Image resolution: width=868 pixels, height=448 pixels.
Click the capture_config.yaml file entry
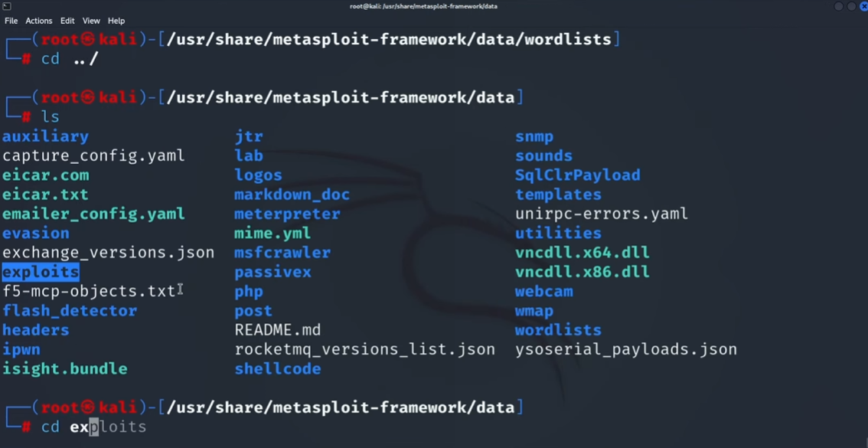point(93,155)
